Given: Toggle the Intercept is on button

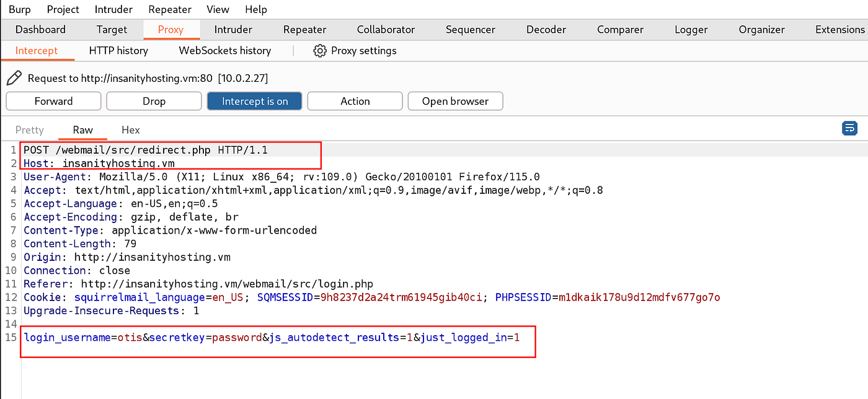Looking at the screenshot, I should click(255, 101).
